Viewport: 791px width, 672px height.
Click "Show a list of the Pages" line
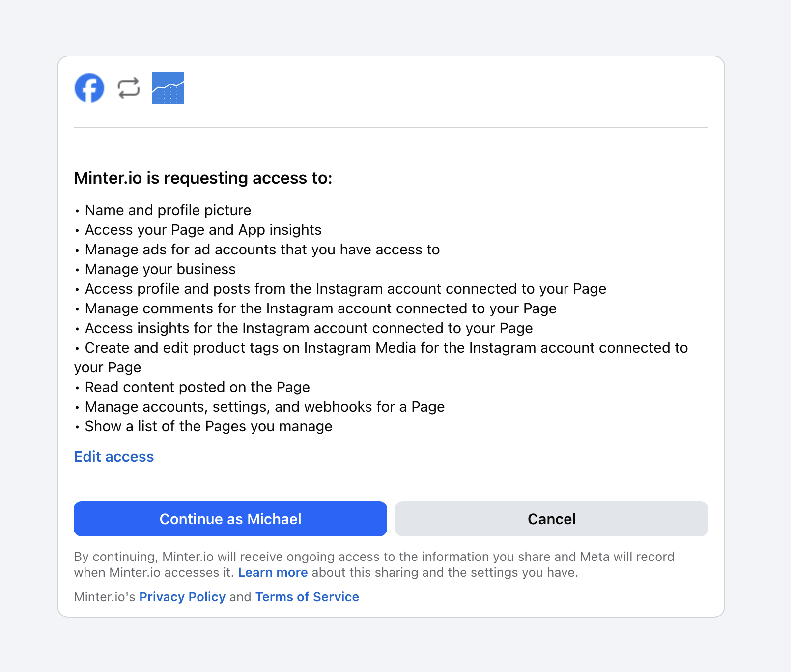(208, 426)
